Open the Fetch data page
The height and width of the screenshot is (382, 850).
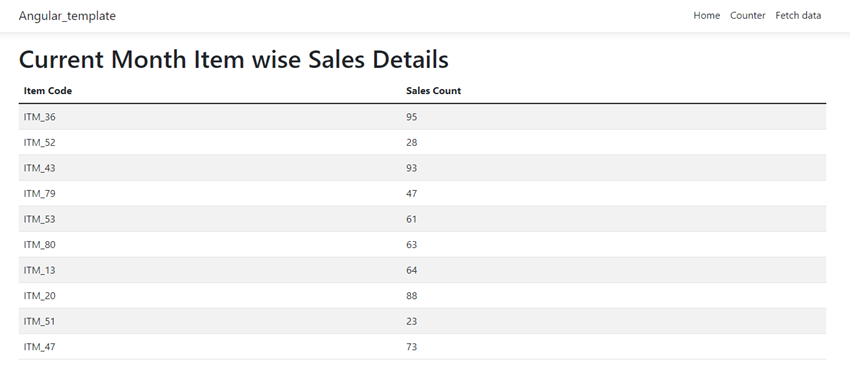(x=798, y=16)
